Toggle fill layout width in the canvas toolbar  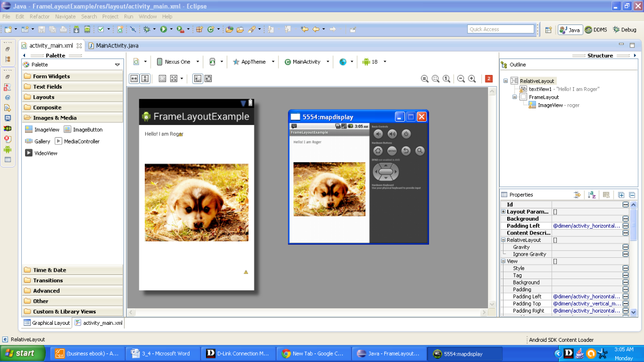pyautogui.click(x=134, y=79)
